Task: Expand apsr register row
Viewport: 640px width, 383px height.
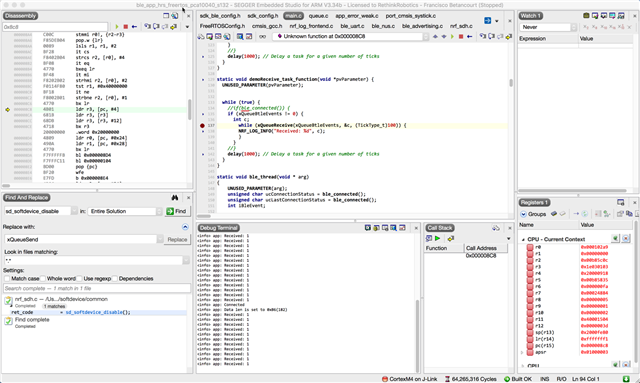Action: (522, 352)
